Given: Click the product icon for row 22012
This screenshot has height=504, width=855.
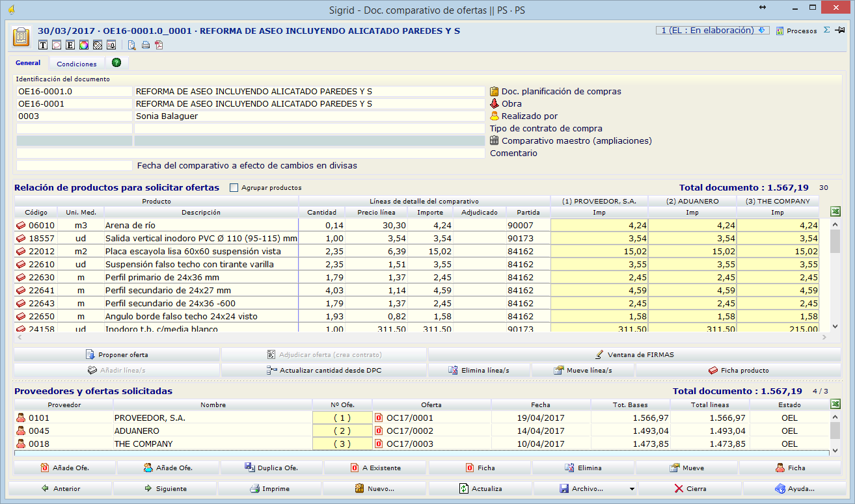Looking at the screenshot, I should 21,252.
